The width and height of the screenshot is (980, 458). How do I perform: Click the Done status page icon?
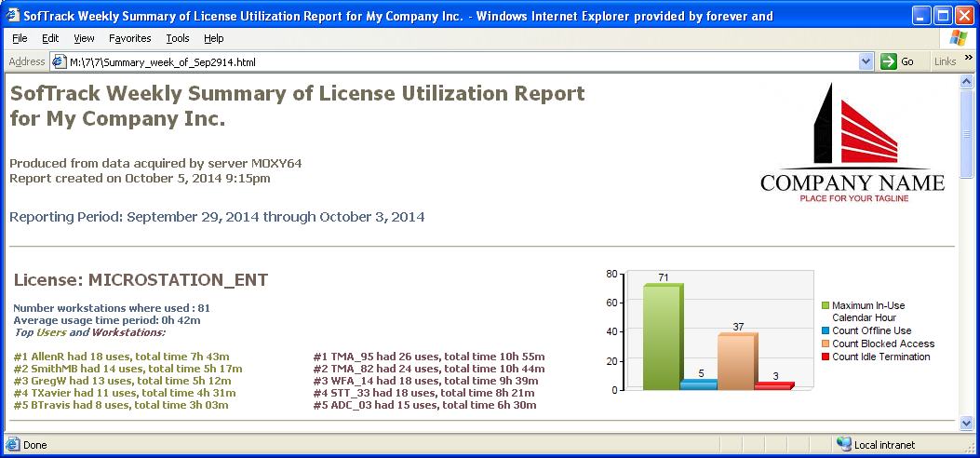point(12,445)
